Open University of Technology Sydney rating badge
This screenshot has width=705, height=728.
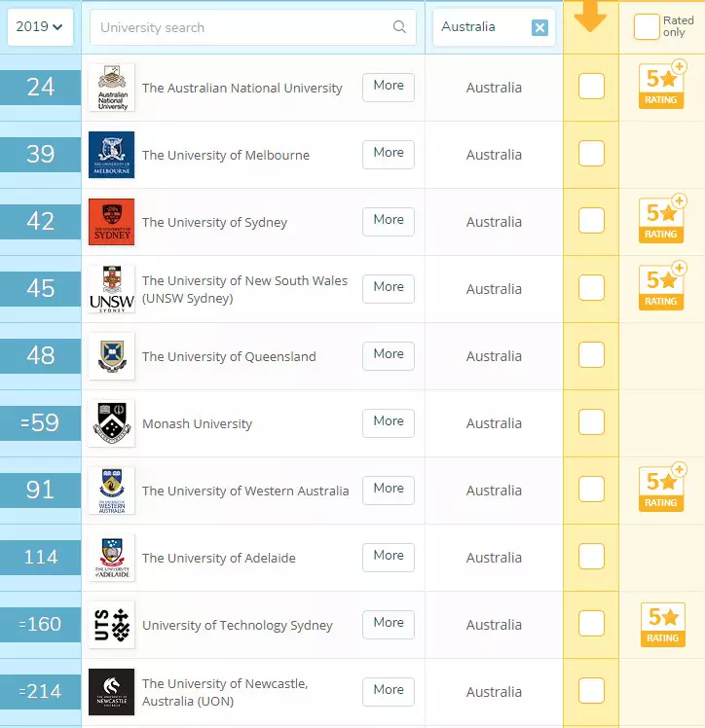(662, 625)
